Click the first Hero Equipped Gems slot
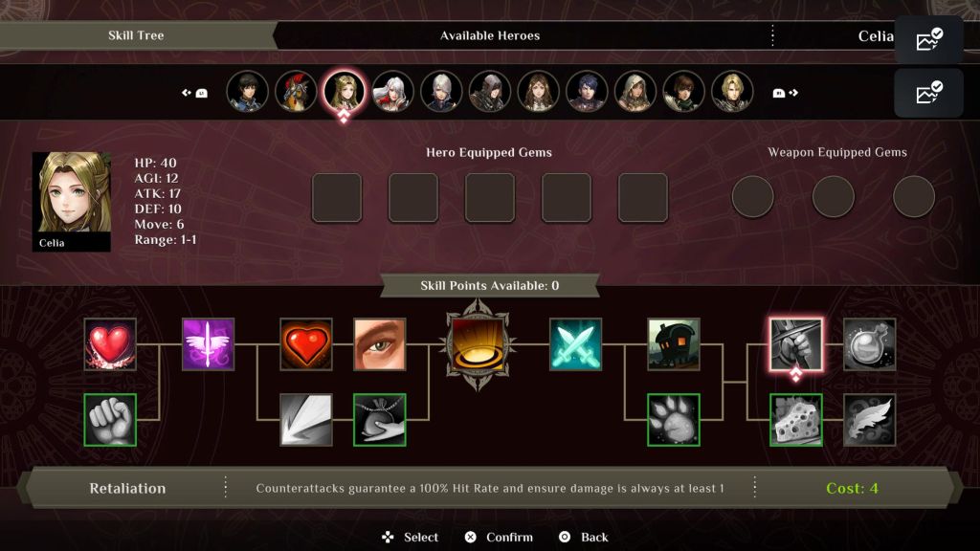The width and height of the screenshot is (980, 551). click(337, 198)
